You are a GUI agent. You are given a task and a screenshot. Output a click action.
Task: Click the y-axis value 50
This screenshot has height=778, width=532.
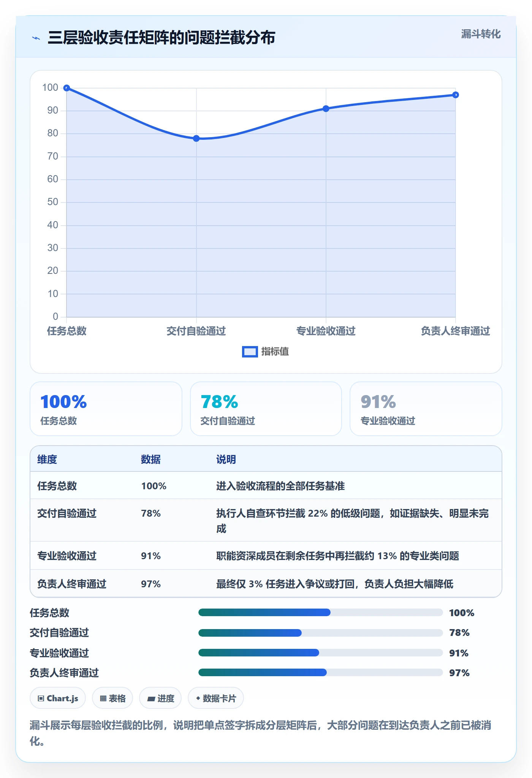53,202
